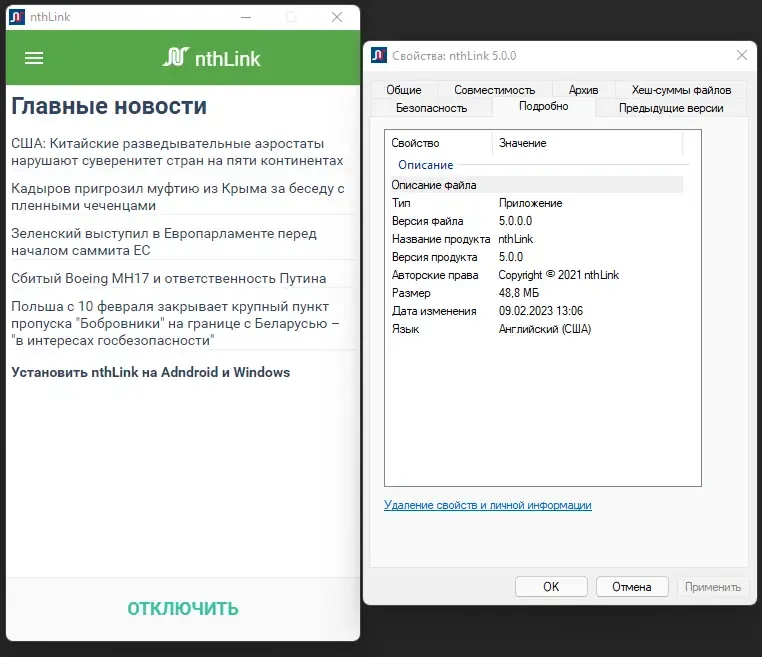Switch to the Общие tab
This screenshot has height=657, width=762.
404,90
